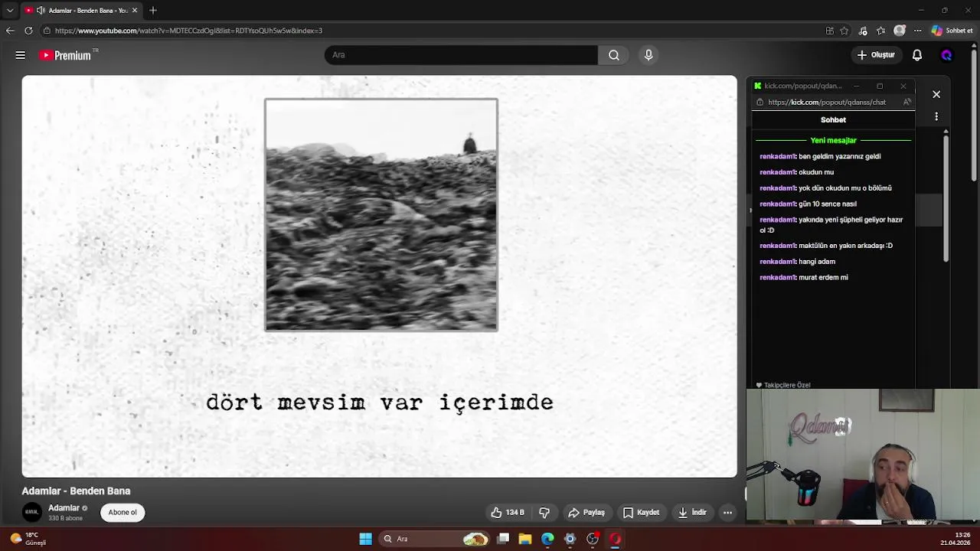This screenshot has width=980, height=551.
Task: Open more actions under the video
Action: tap(727, 513)
